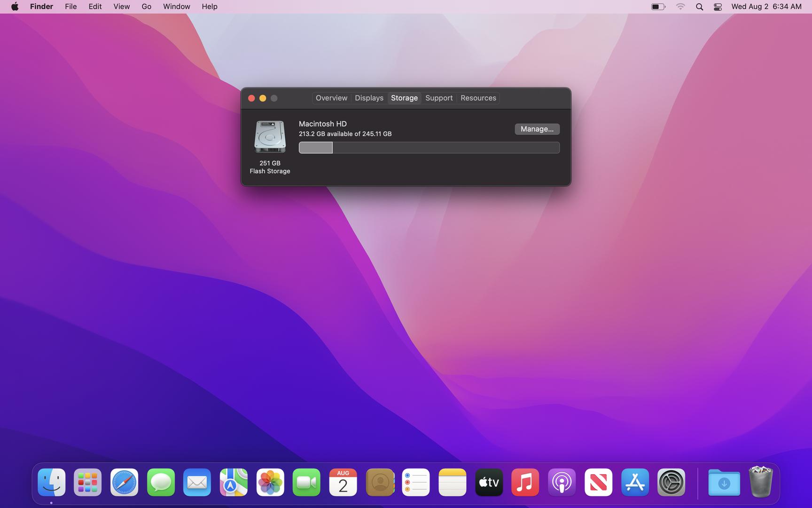This screenshot has height=508, width=812.
Task: Launch FaceTime from the Dock
Action: tap(306, 482)
